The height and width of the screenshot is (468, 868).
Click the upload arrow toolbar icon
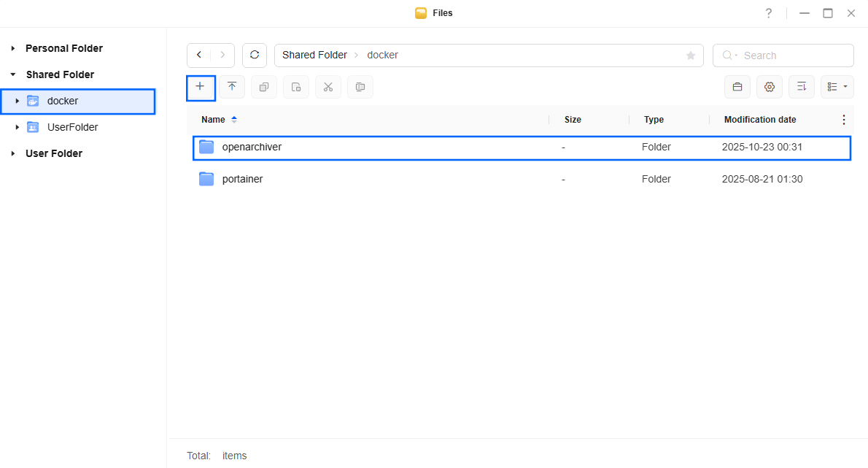pyautogui.click(x=232, y=87)
